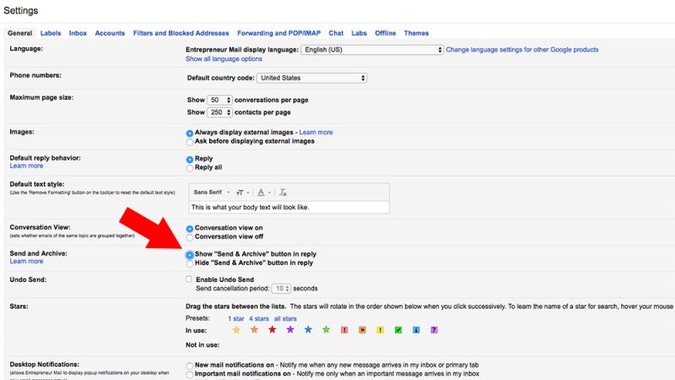Select the Reply default behavior radio
The width and height of the screenshot is (675, 380).
click(189, 159)
